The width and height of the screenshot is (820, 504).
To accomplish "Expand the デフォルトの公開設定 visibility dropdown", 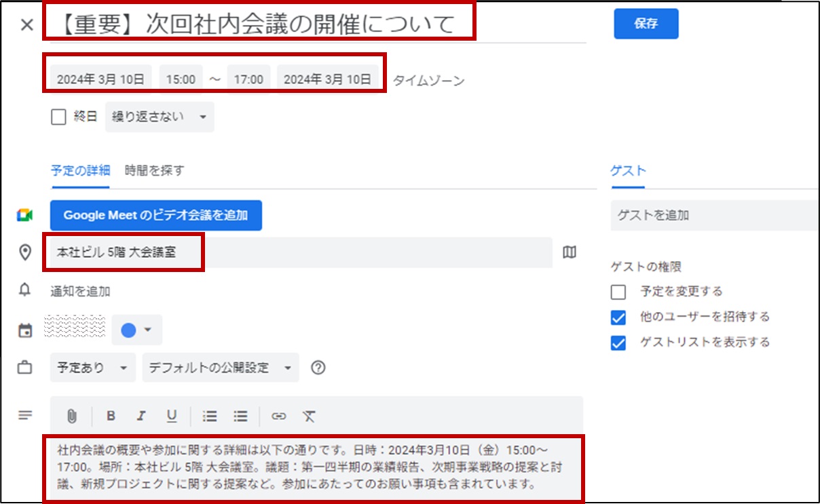I will click(x=221, y=368).
